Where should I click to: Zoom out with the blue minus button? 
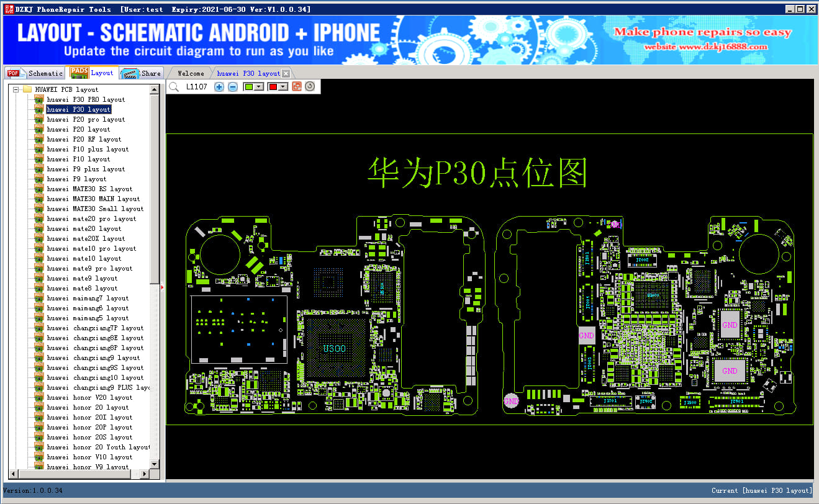click(233, 87)
